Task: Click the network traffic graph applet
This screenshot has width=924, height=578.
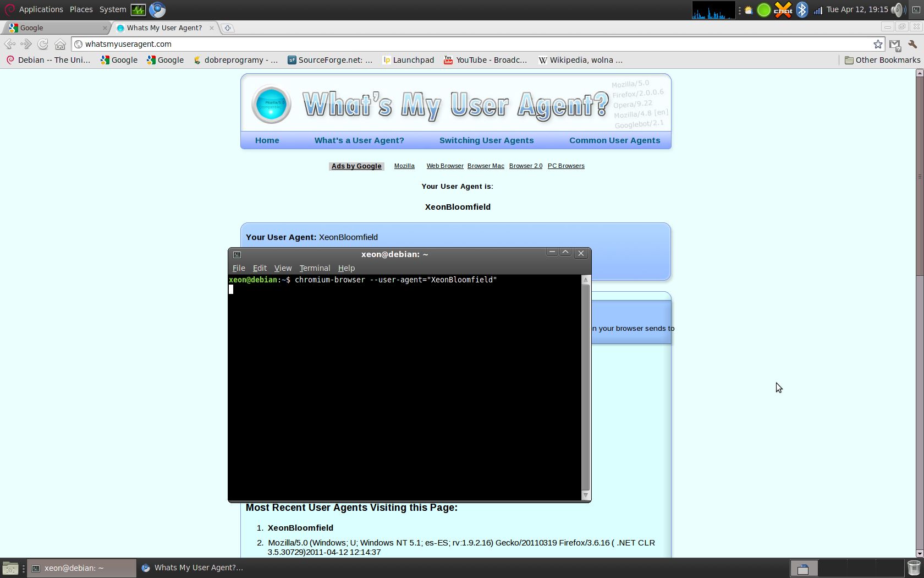Action: click(x=713, y=10)
